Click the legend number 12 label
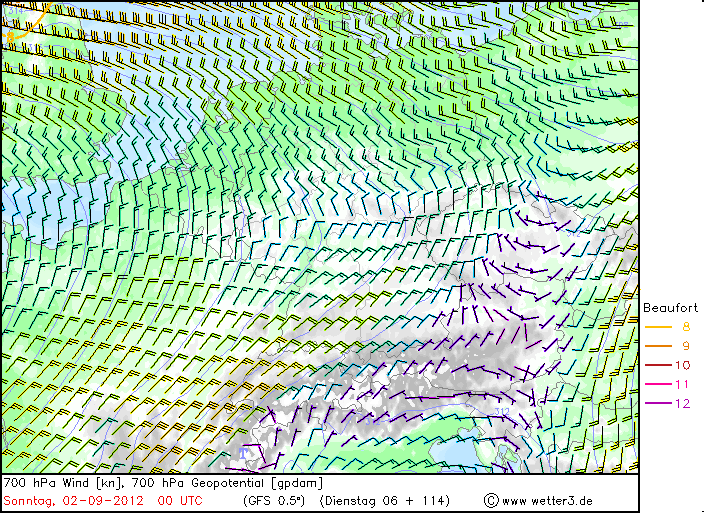The height and width of the screenshot is (513, 704). 682,403
